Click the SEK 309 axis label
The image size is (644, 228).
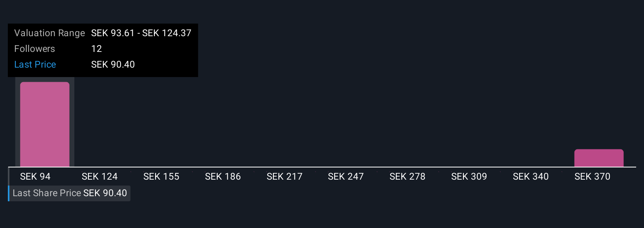point(469,177)
